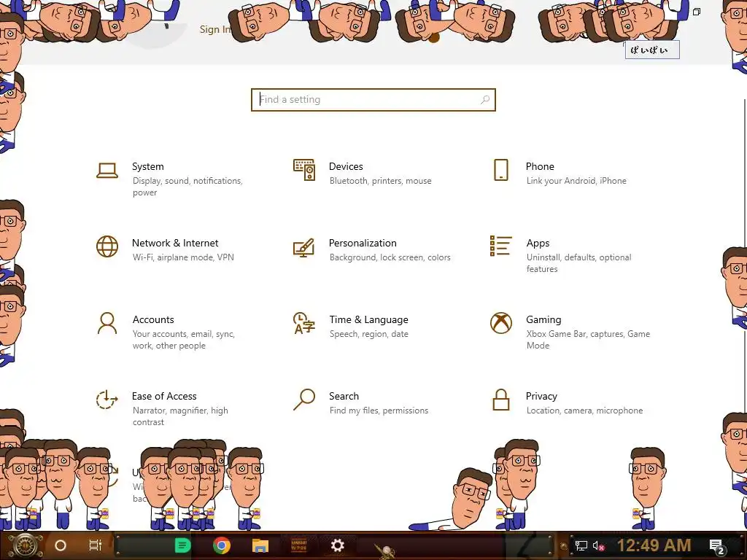
Task: Click the magnifier in Find a setting box
Action: click(485, 99)
